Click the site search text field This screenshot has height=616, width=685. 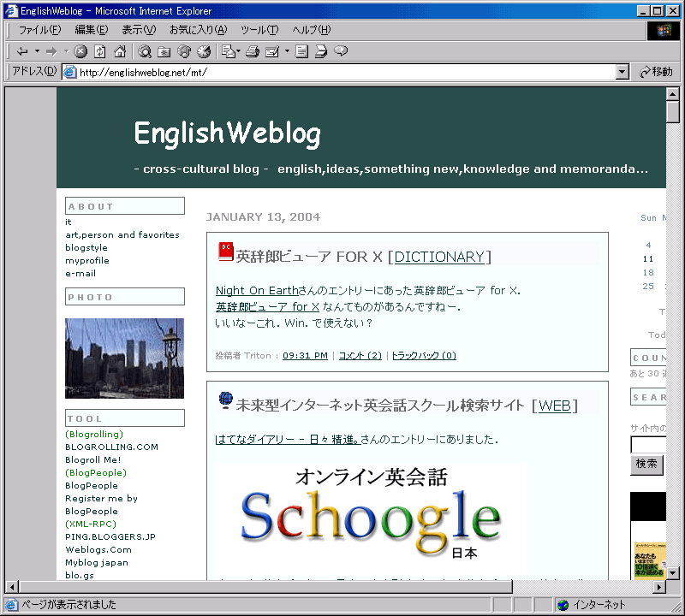coord(648,445)
